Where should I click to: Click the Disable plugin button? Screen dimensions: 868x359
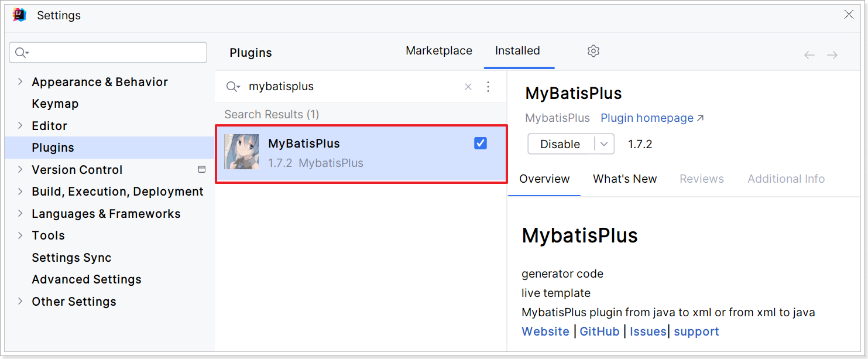tap(560, 144)
